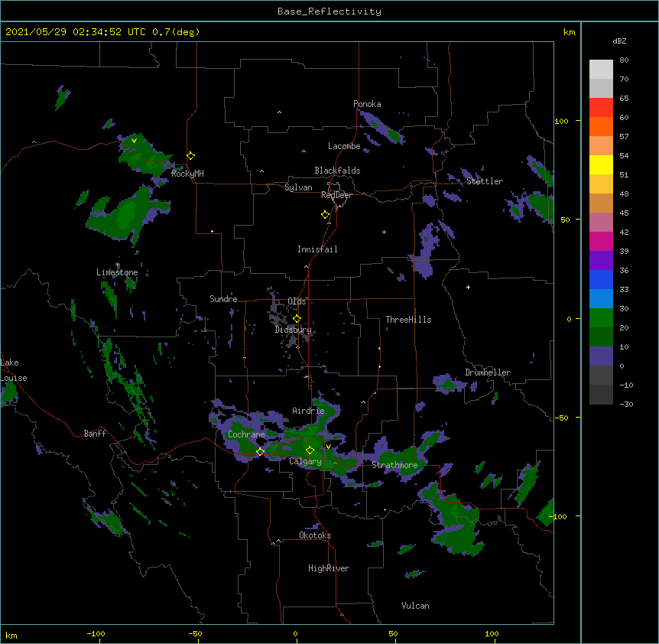This screenshot has height=644, width=659.
Task: Click the Lake Louise label
Action: [x=14, y=370]
